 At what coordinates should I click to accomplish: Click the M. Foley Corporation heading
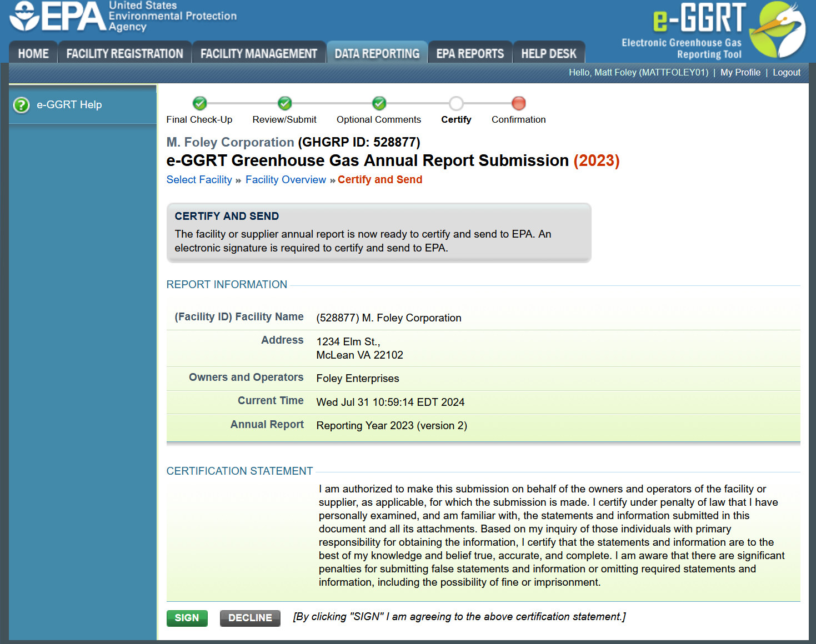point(231,142)
